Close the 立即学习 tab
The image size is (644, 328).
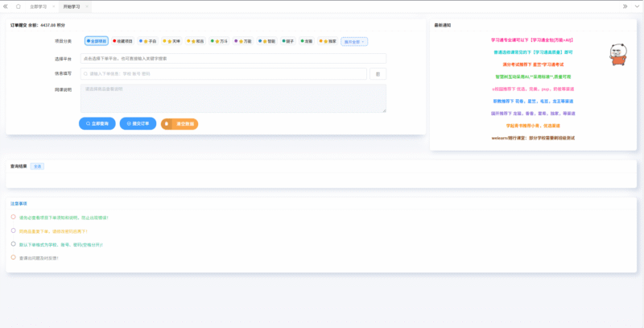[53, 6]
